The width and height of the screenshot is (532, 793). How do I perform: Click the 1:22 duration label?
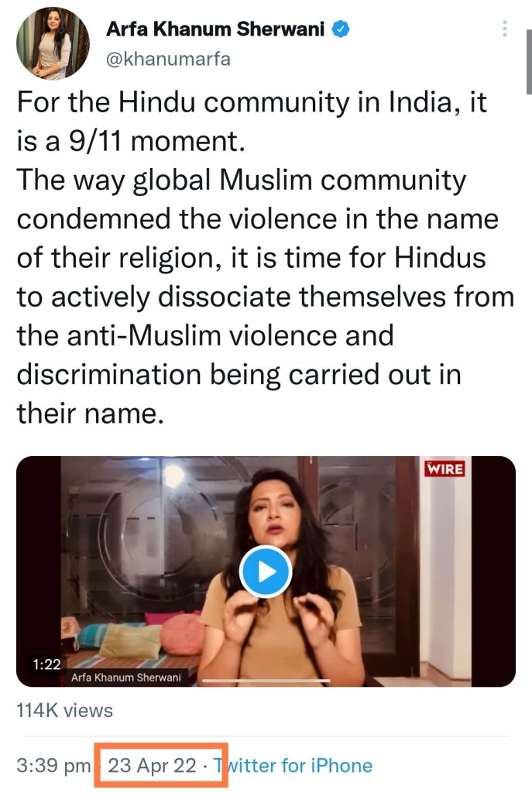click(x=46, y=664)
